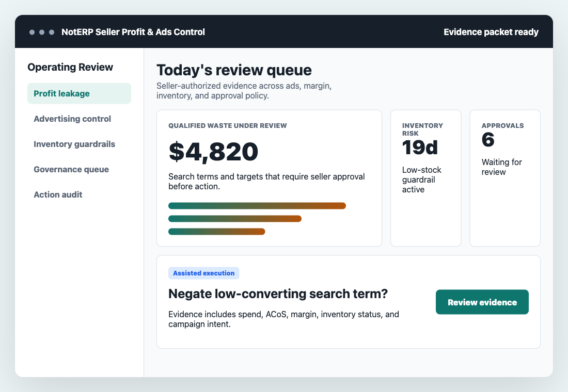
Task: Open the Action audit panel
Action: tap(58, 194)
